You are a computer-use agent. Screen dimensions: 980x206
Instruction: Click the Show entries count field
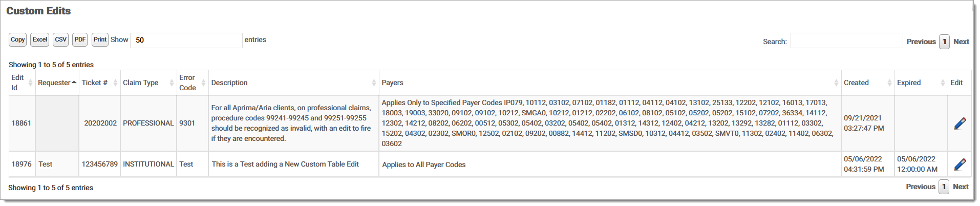[x=186, y=40]
